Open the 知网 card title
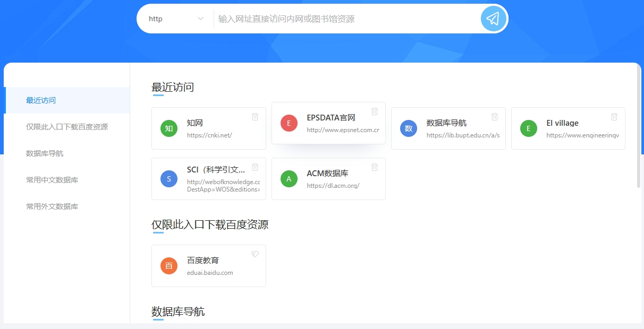644x329 pixels. 195,123
